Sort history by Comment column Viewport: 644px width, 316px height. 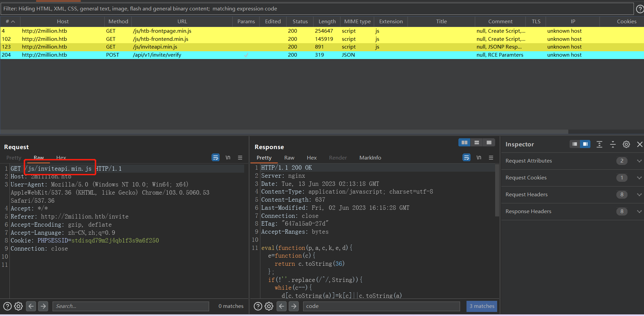point(500,21)
